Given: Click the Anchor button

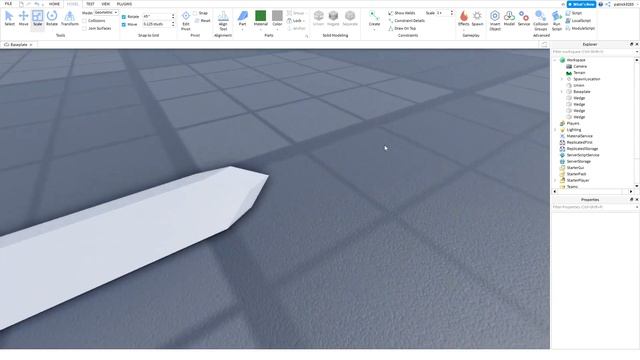Looking at the screenshot, I should click(x=296, y=28).
